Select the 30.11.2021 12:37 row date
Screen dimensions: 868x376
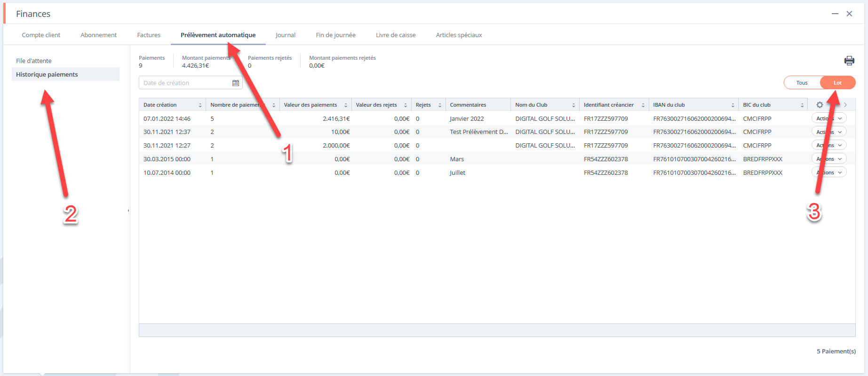167,132
